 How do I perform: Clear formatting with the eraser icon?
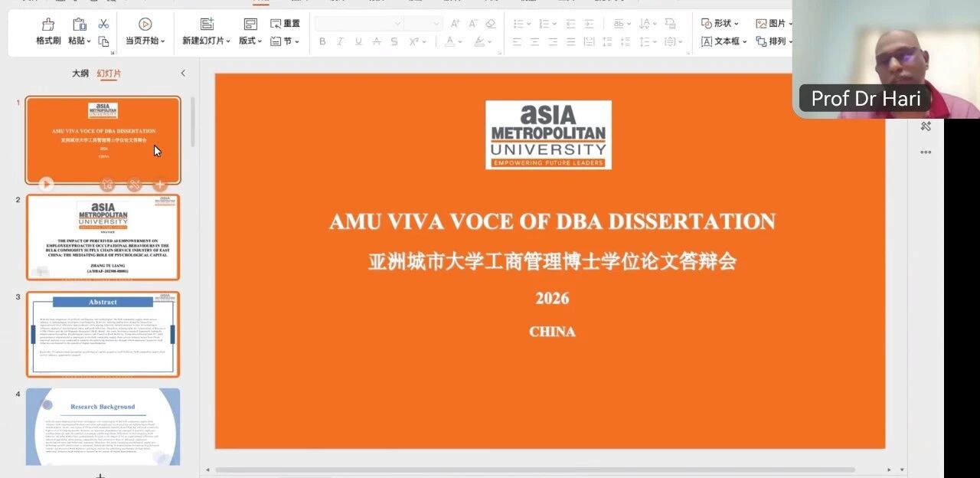click(x=491, y=24)
